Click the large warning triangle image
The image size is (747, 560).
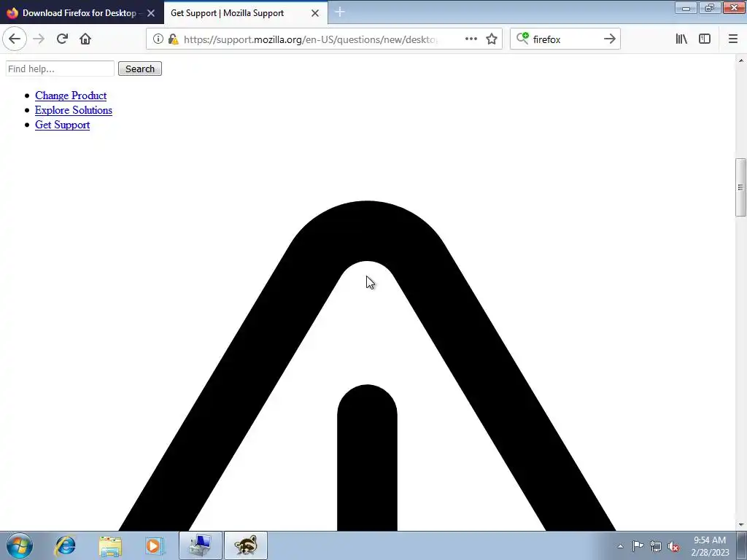pos(367,366)
